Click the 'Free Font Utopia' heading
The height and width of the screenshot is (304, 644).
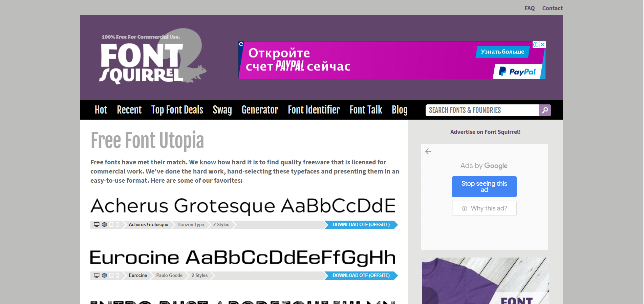click(147, 141)
